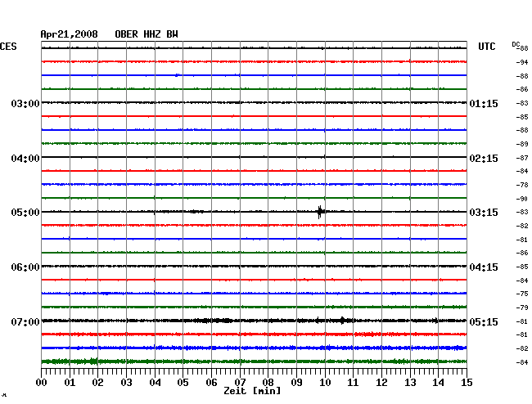Select the 04:00 local time label

25,159
